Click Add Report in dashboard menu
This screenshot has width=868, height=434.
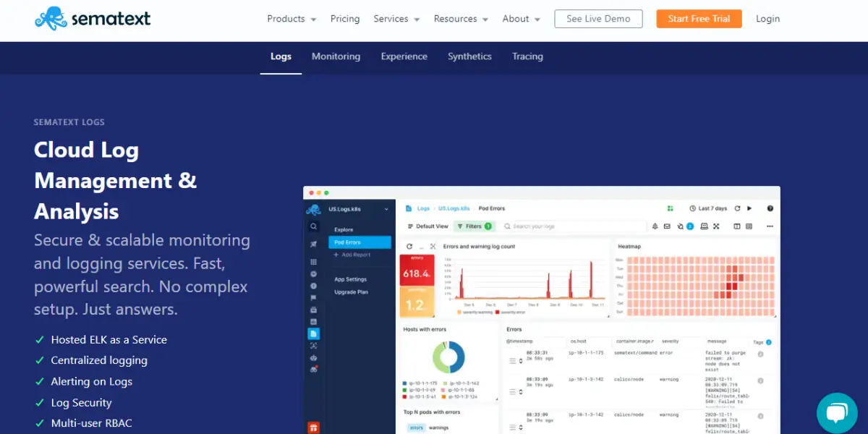[x=352, y=255]
